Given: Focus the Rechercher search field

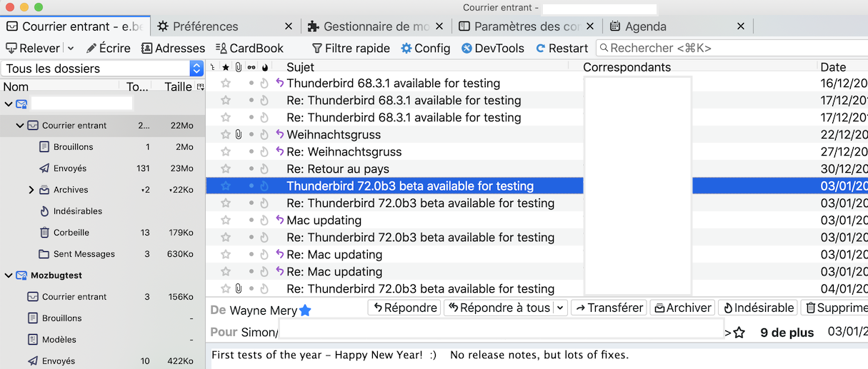Looking at the screenshot, I should pyautogui.click(x=732, y=49).
